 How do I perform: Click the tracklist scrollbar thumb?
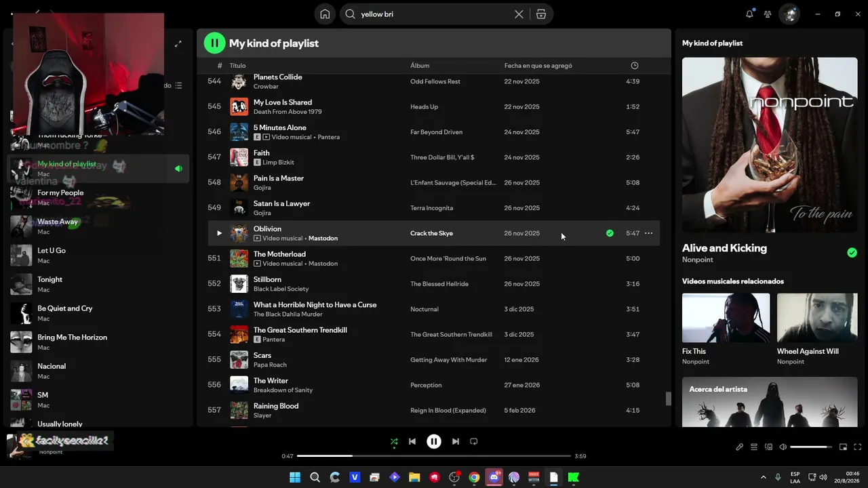pos(668,399)
